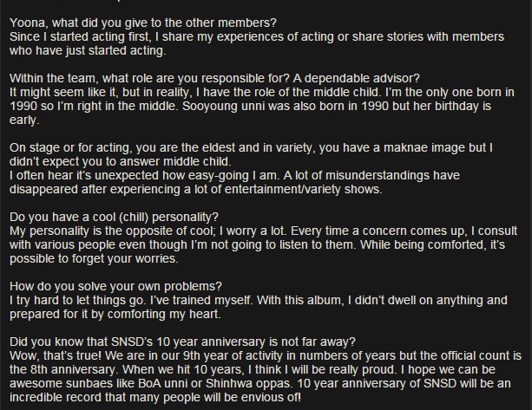Click the single word "early." on its own line
The height and width of the screenshot is (410, 532).
22,119
